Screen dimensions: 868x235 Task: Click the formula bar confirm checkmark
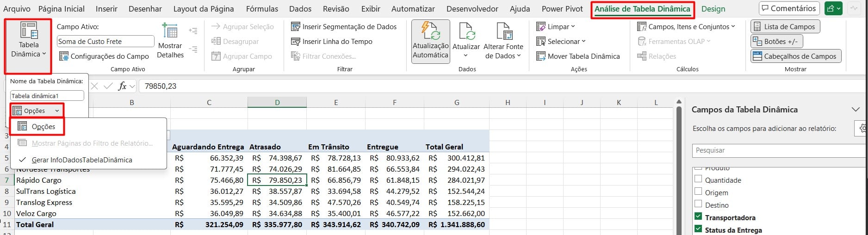tap(108, 86)
